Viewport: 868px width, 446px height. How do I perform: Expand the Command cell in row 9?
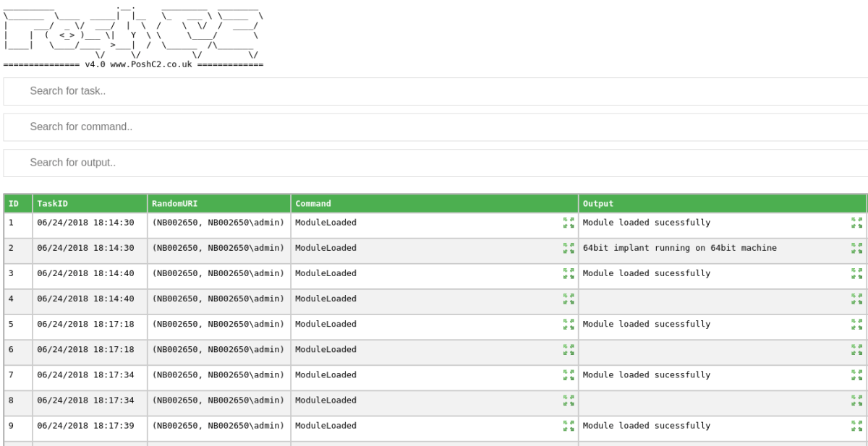[568, 426]
